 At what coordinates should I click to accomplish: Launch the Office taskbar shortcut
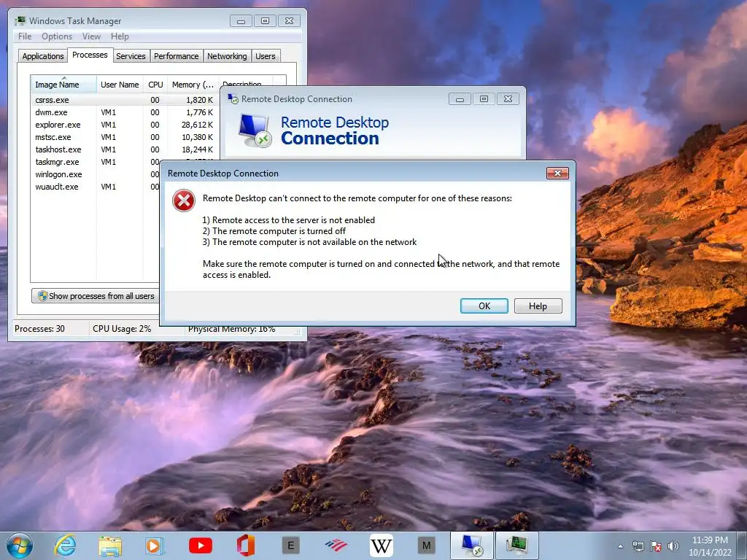coord(245,545)
